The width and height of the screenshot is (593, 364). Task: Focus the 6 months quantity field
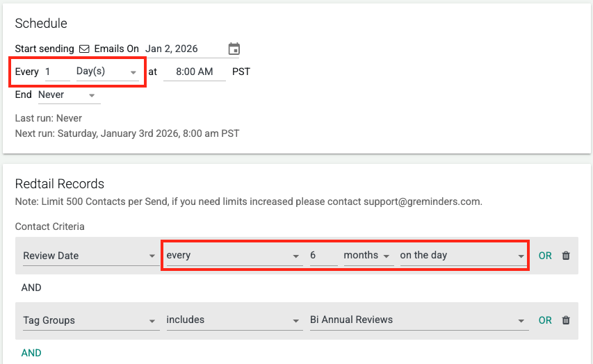[322, 256]
